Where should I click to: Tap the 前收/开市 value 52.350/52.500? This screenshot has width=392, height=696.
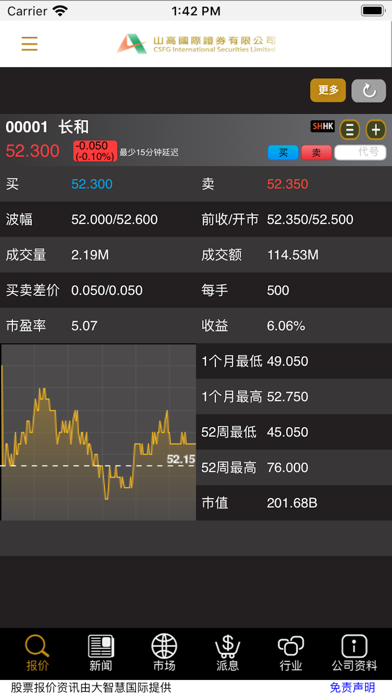pyautogui.click(x=310, y=219)
